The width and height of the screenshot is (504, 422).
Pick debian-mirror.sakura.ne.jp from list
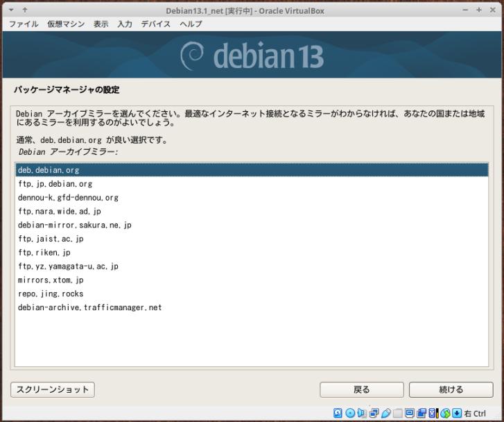pos(252,225)
